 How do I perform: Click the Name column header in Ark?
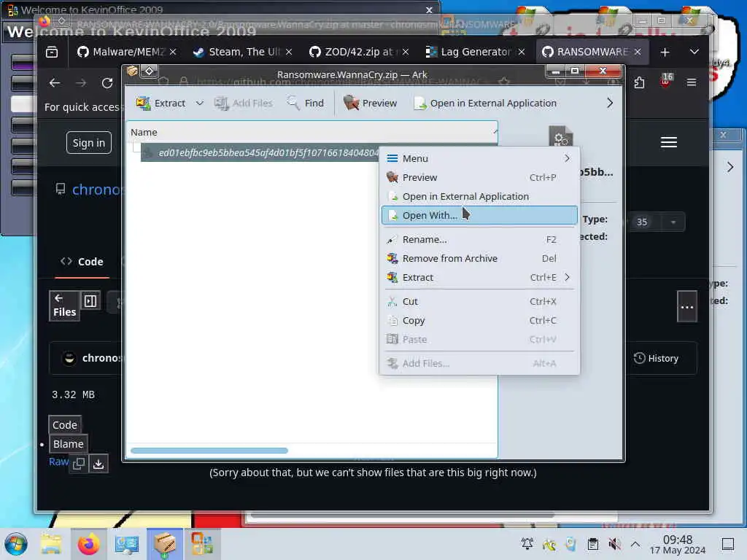click(312, 132)
